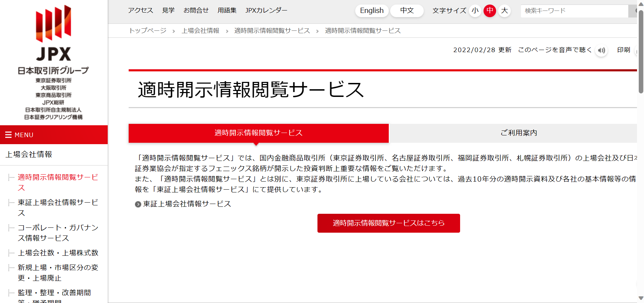Select the 適時開示情報閲覧サービス tab
This screenshot has height=303, width=644.
[259, 133]
